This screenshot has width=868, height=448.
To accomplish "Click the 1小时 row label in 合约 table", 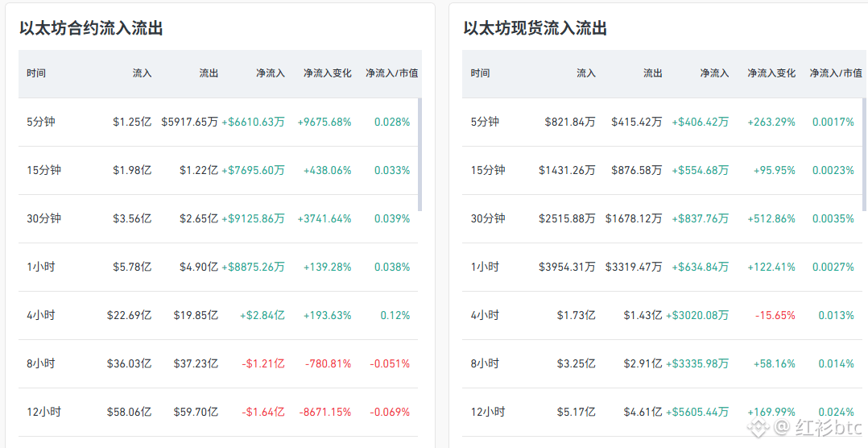I will 41,267.
